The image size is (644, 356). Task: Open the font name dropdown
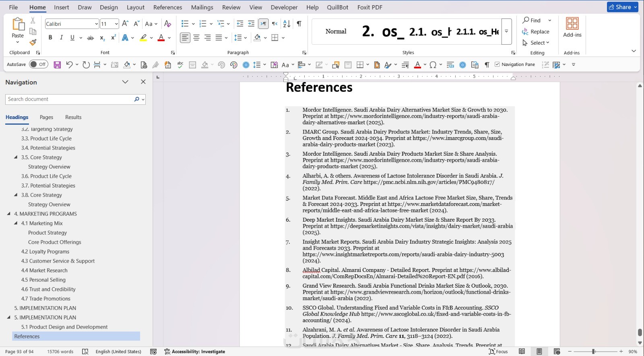(96, 24)
